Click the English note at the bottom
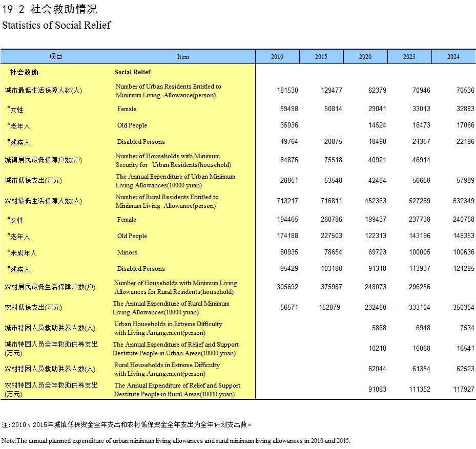The image size is (476, 449). (176, 441)
